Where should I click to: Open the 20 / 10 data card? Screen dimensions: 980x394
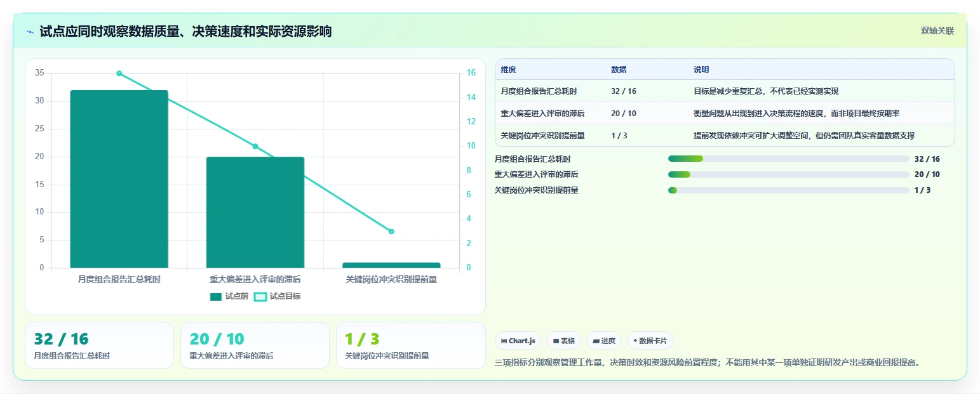255,345
